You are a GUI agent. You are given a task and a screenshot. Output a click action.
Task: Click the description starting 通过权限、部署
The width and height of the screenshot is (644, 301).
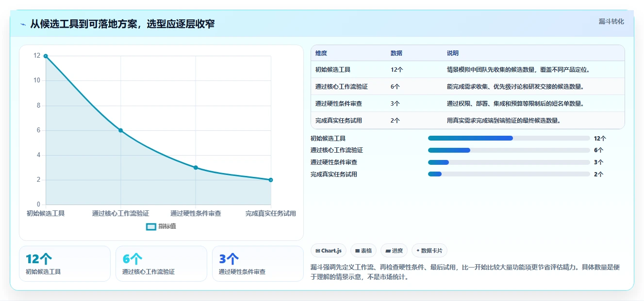[515, 104]
